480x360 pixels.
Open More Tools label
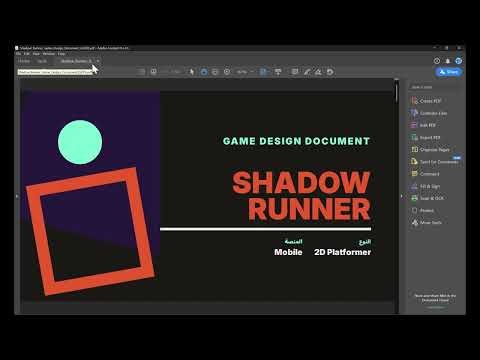click(x=431, y=223)
